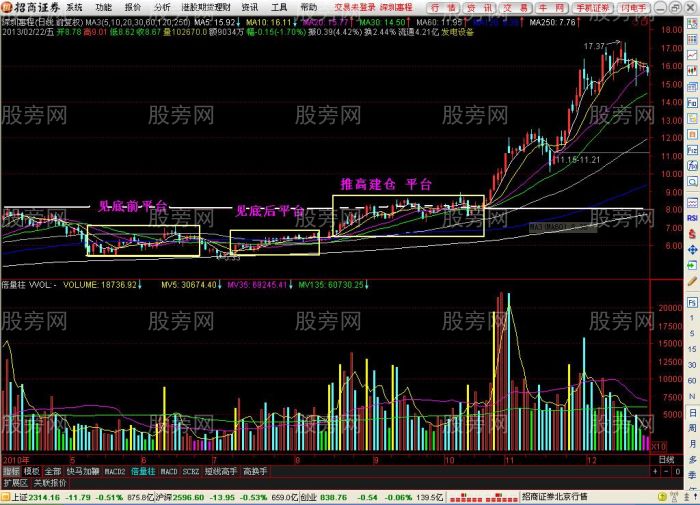Switch to the 指标 tab

(12, 472)
